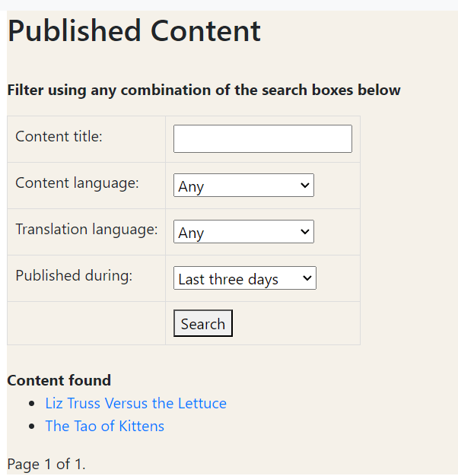This screenshot has height=476, width=458.
Task: Open the Liz Truss Versus the Lettuce link
Action: coord(135,403)
